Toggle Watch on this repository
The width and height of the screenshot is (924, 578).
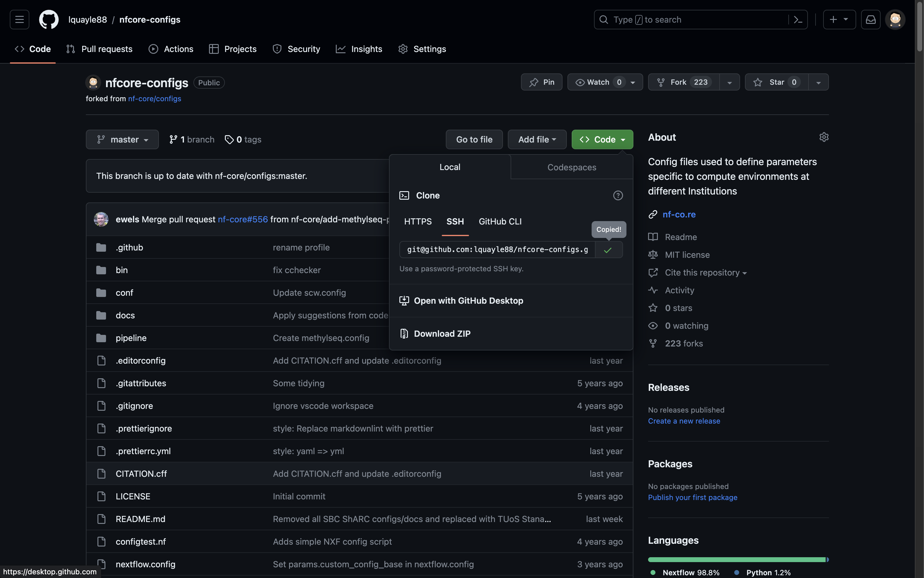605,82
